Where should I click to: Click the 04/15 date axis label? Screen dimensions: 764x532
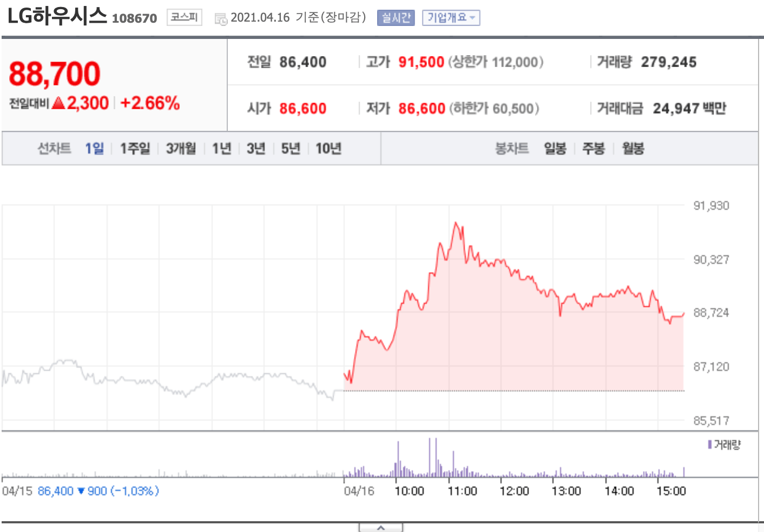click(17, 491)
